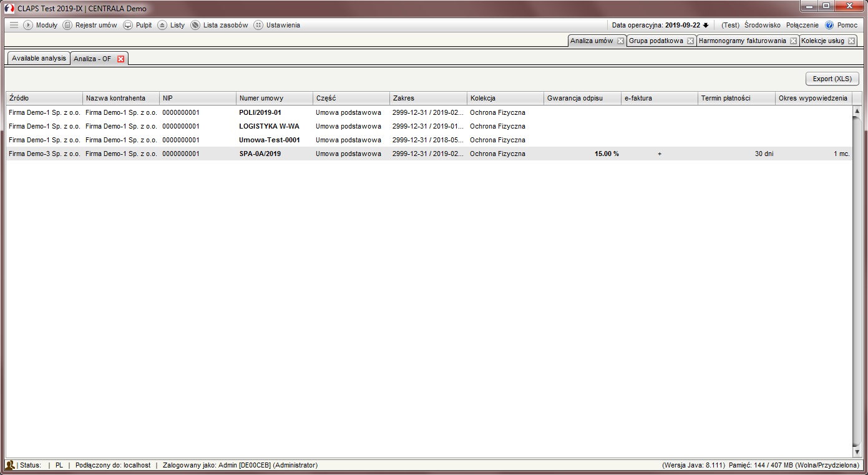
Task: Maximize the CLAPS window
Action: coord(826,6)
